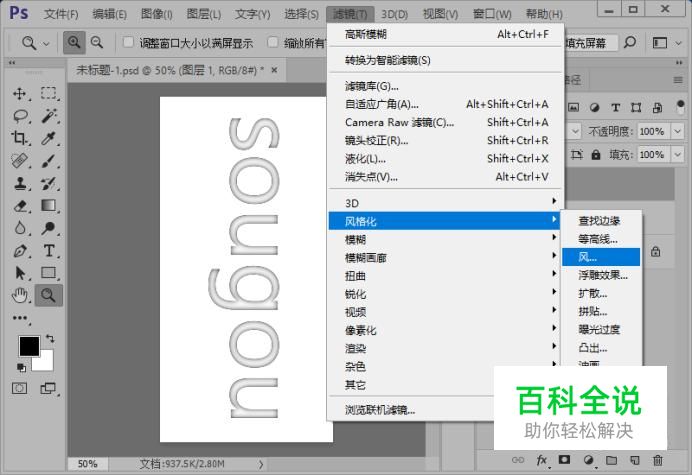Select the Magic Wand tool
692x475 pixels.
pyautogui.click(x=49, y=116)
